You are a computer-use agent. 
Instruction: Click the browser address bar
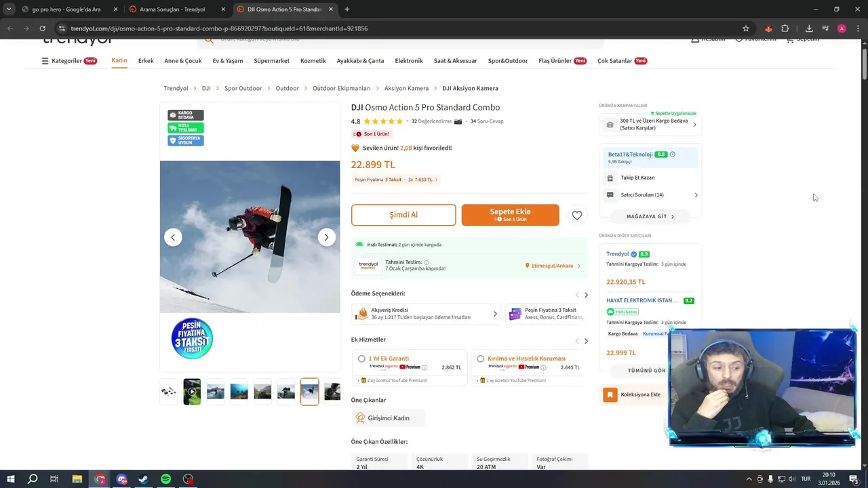click(x=400, y=28)
